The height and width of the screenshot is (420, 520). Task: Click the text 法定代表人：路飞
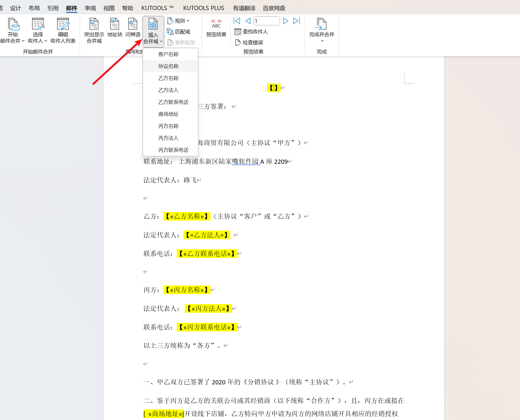coord(170,180)
